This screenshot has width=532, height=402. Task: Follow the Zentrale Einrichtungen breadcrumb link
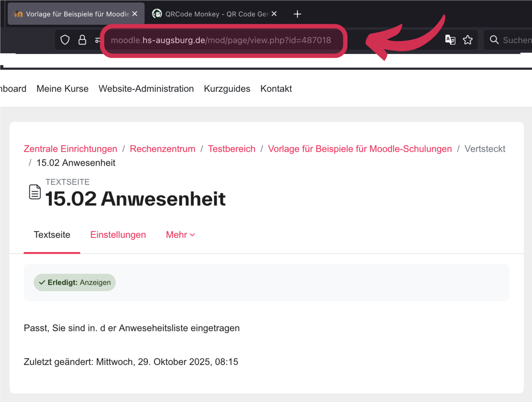(x=70, y=149)
